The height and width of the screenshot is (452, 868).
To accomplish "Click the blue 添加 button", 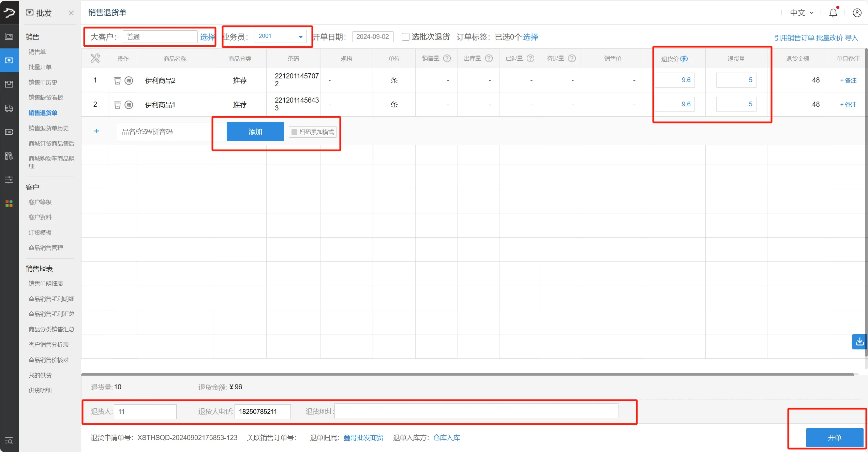I will coord(255,132).
